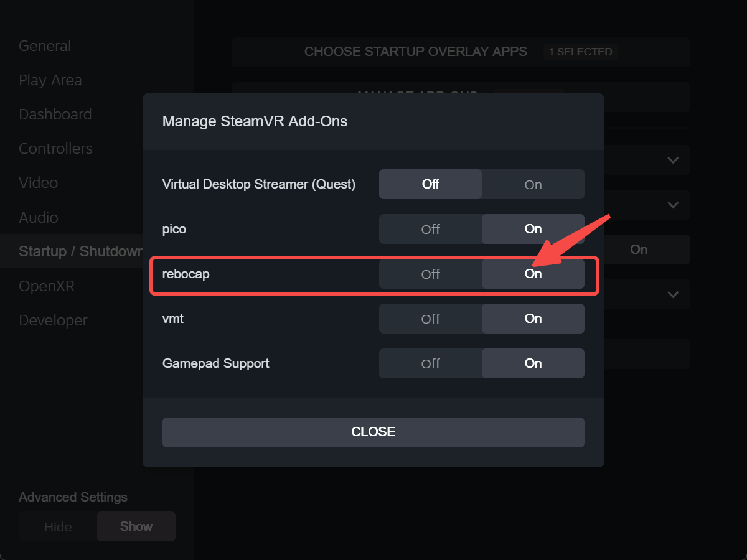Go to Dashboard settings

(55, 114)
